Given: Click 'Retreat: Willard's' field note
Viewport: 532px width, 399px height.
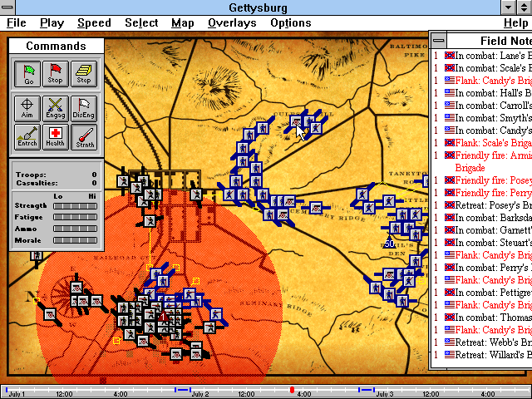Looking at the screenshot, I should (482, 355).
